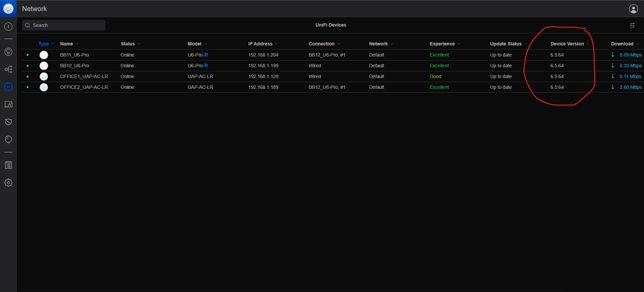Open the user account profile icon

(x=633, y=9)
